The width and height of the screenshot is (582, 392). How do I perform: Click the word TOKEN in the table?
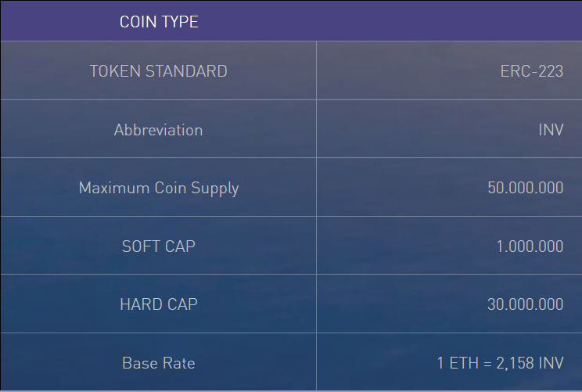(116, 71)
